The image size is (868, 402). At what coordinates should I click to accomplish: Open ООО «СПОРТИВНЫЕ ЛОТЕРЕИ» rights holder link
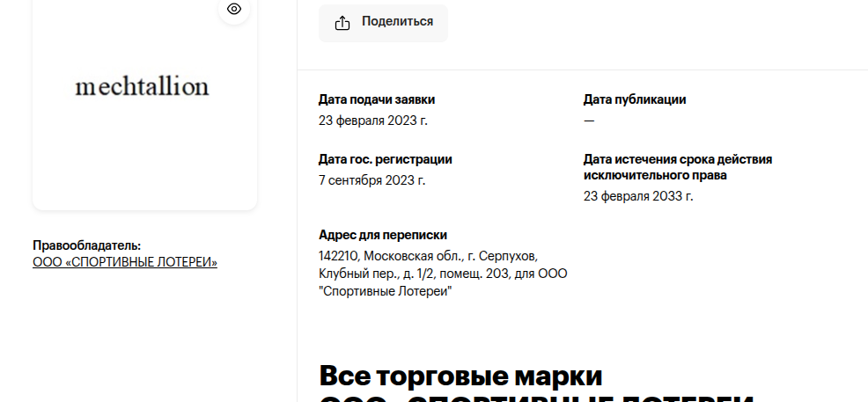point(125,262)
